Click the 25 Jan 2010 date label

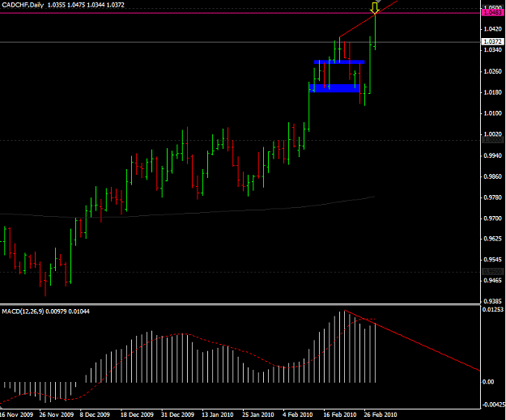pos(257,414)
